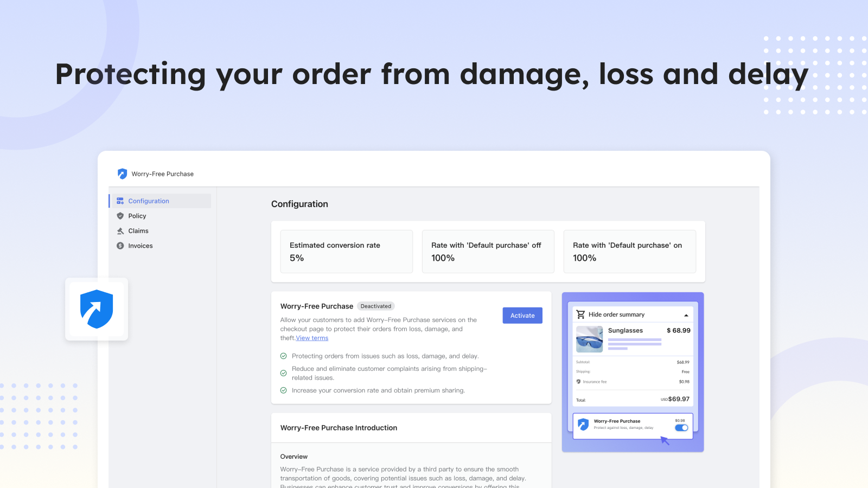Click the Configuration sidebar icon
868x488 pixels.
coord(120,201)
